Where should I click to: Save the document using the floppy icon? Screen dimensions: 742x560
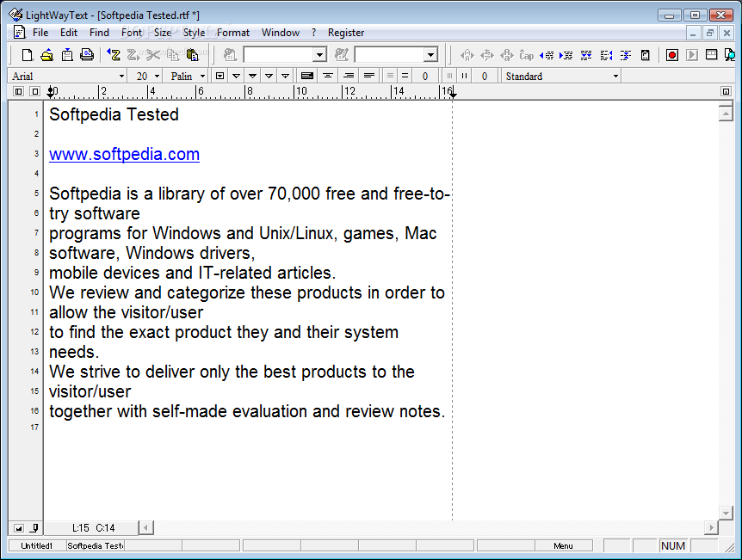pos(67,55)
